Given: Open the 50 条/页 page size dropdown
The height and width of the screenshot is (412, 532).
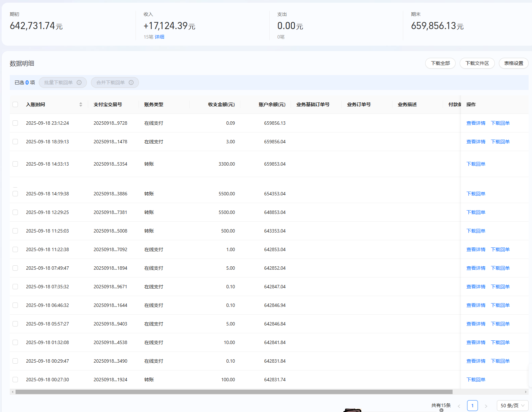Looking at the screenshot, I should point(512,406).
